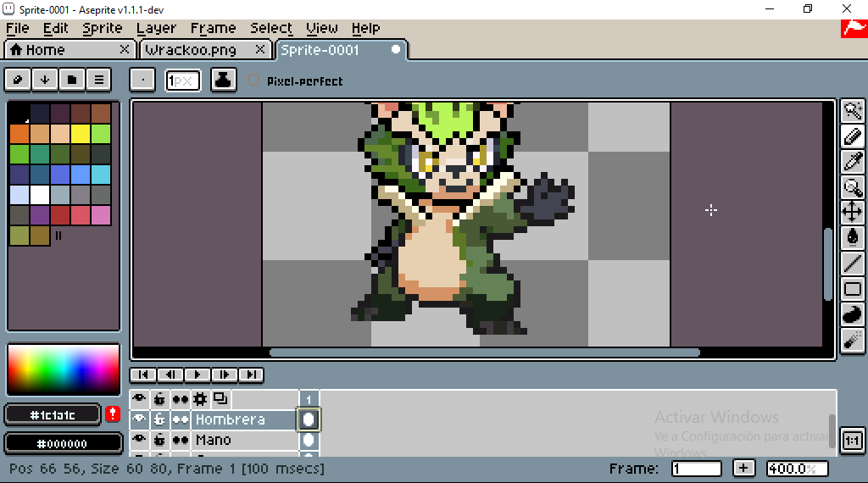868x483 pixels.
Task: Select the Line tool
Action: 853,264
